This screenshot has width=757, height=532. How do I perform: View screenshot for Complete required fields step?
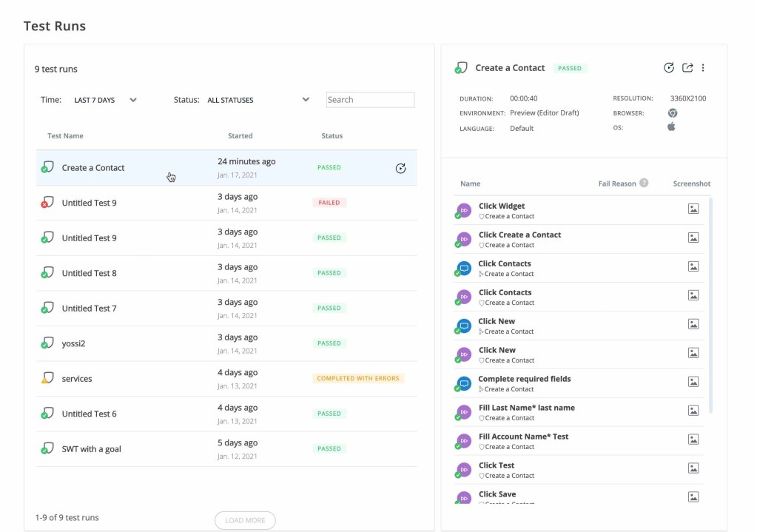coord(693,382)
